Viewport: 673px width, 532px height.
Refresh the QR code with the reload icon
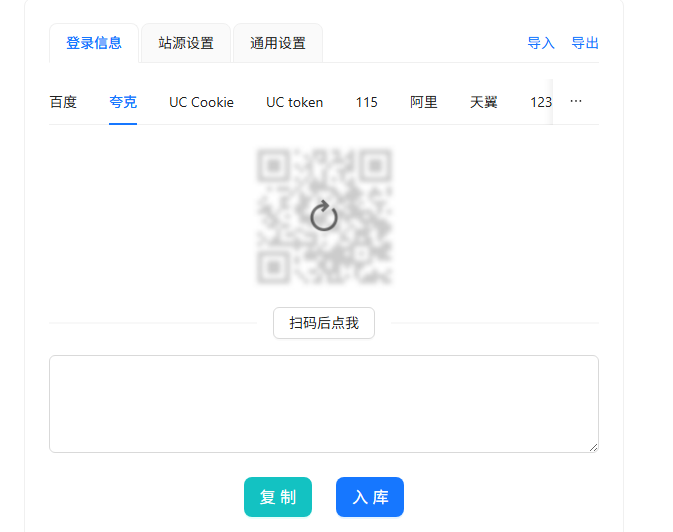point(324,216)
